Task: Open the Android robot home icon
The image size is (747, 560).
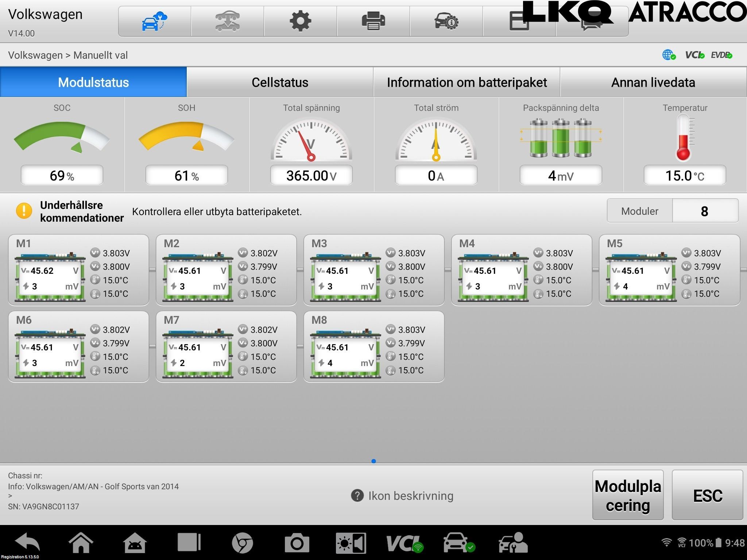Action: [x=135, y=542]
